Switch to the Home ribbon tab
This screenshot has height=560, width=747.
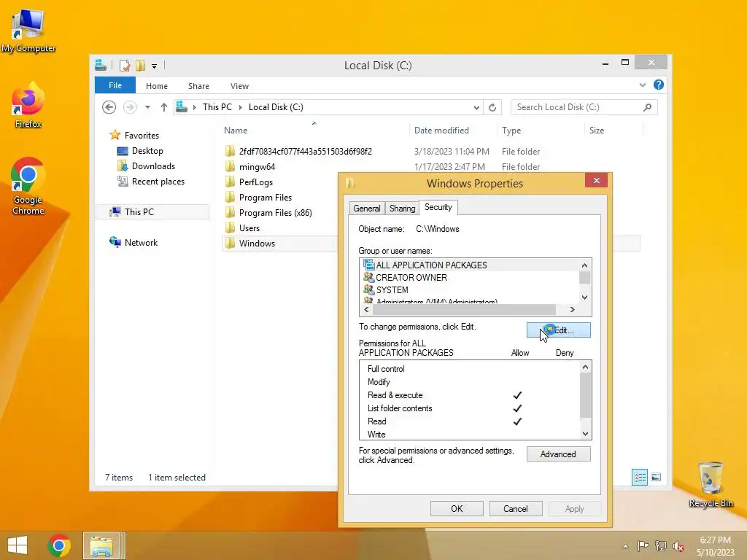157,86
